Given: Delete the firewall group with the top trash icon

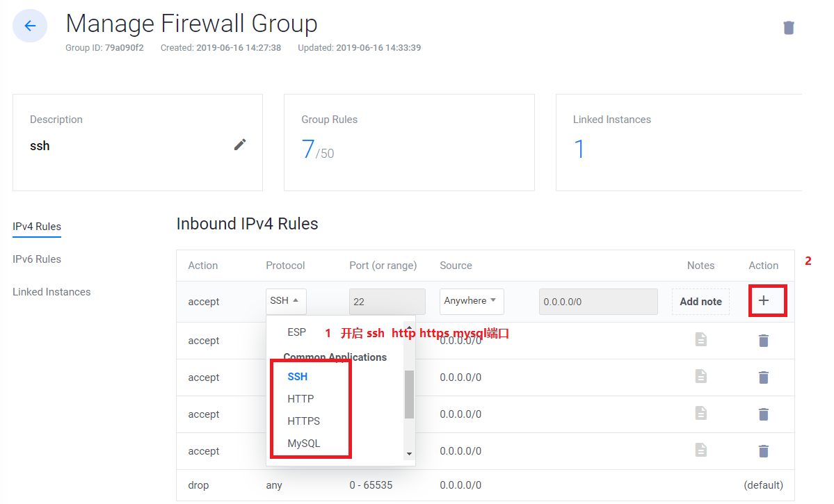Looking at the screenshot, I should pos(788,28).
